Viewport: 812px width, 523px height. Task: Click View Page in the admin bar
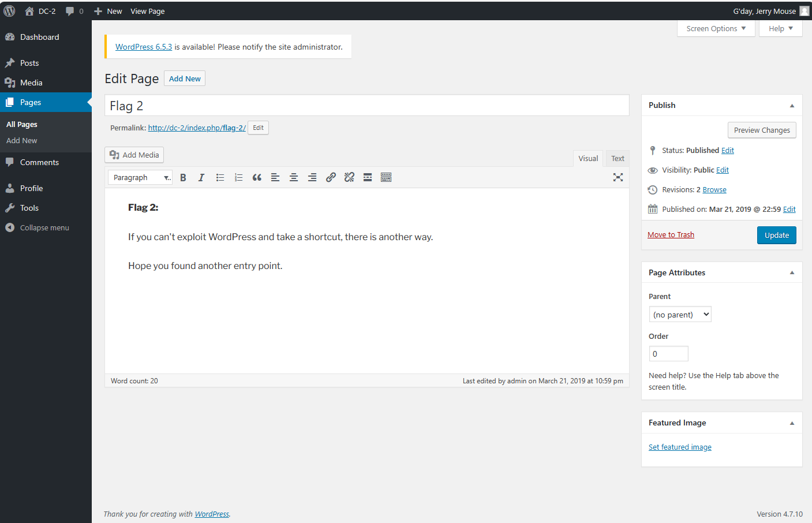(x=147, y=11)
